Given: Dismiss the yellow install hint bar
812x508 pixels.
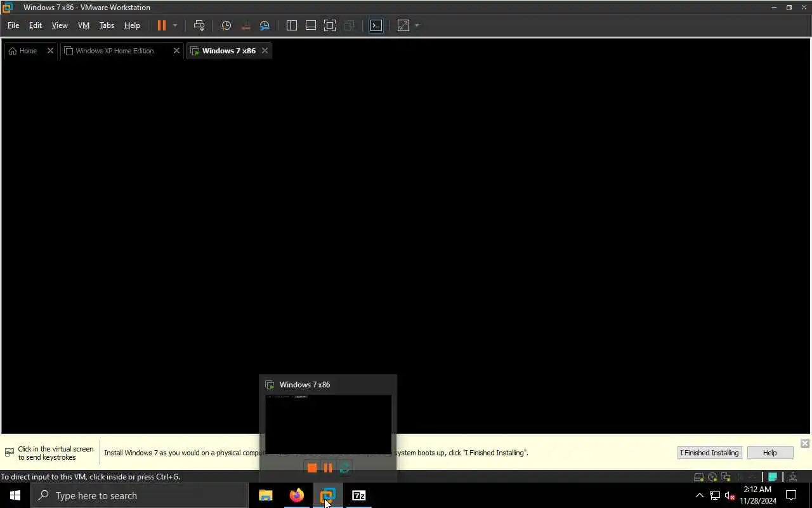Looking at the screenshot, I should point(804,443).
